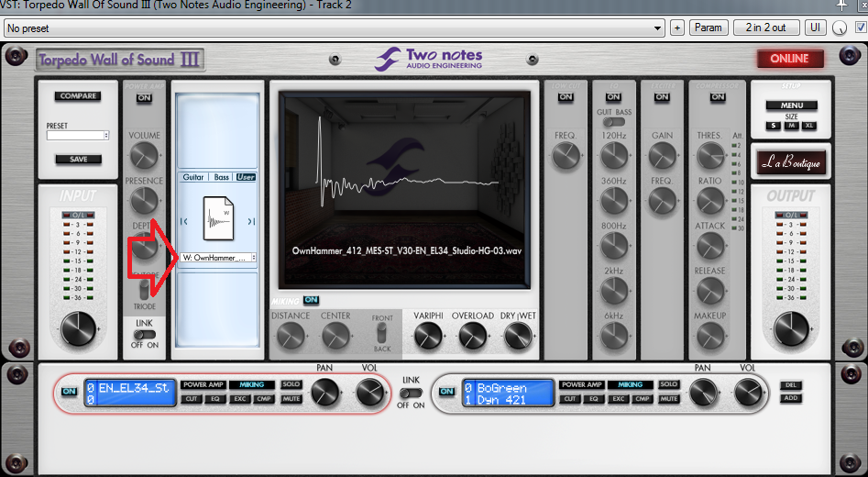
Task: Select the Bass cabinet tab
Action: pyautogui.click(x=222, y=177)
